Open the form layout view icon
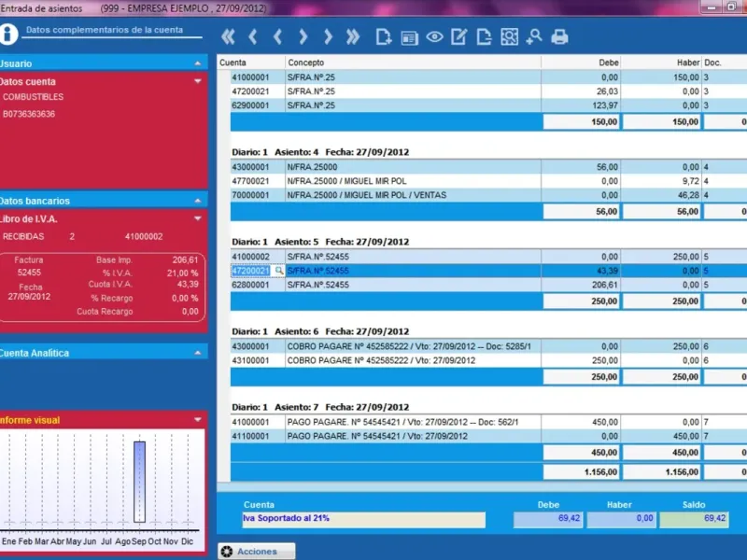747x560 pixels. click(x=409, y=37)
